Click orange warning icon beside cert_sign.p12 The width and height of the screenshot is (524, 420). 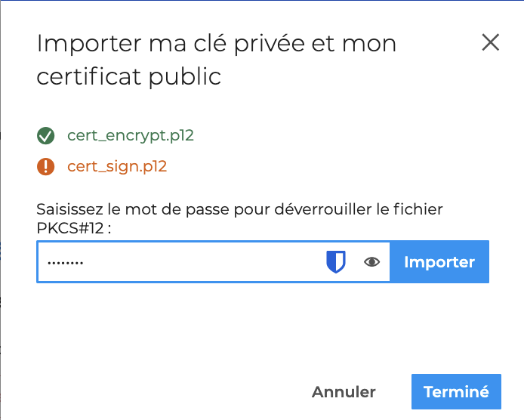46,166
